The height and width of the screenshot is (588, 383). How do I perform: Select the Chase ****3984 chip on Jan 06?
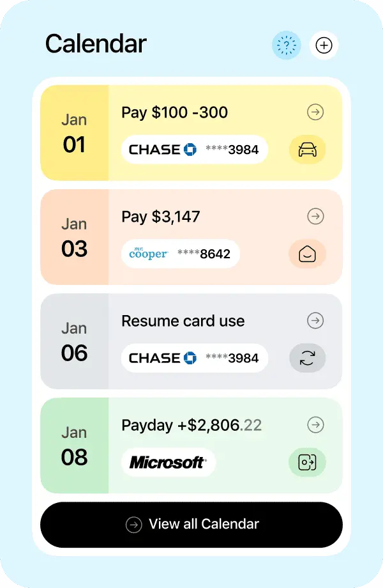click(x=195, y=358)
